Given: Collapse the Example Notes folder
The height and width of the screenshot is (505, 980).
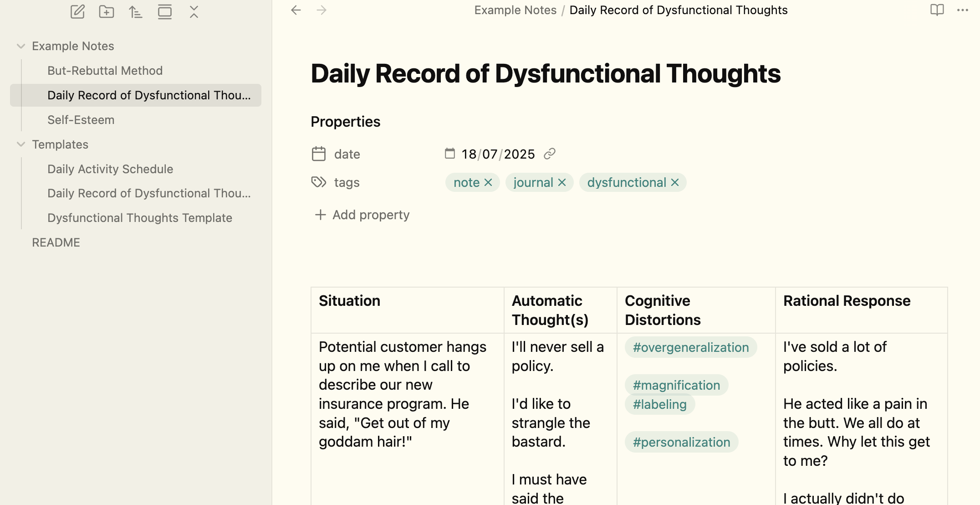Looking at the screenshot, I should tap(21, 46).
